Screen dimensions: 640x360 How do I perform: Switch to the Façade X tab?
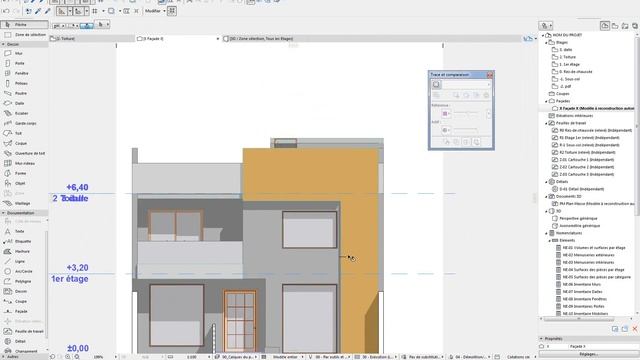point(153,39)
